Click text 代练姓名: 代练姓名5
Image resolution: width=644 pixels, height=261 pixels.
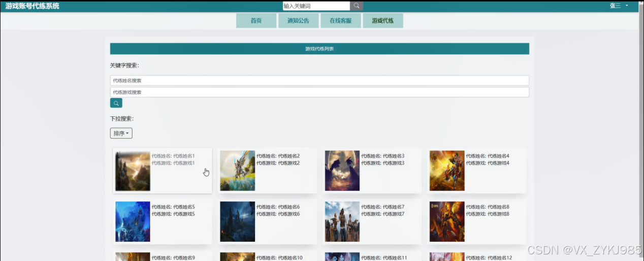pyautogui.click(x=173, y=207)
